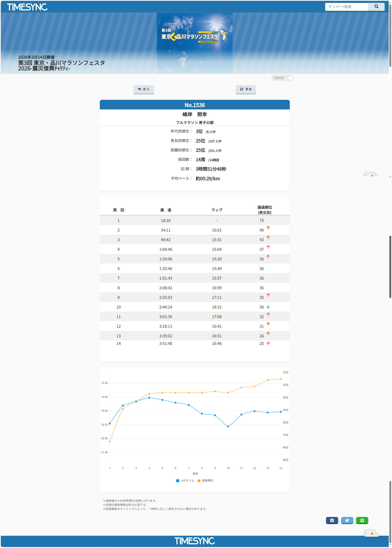Click the warning icon at bottom right
This screenshot has width=392, height=548.
coord(372,533)
